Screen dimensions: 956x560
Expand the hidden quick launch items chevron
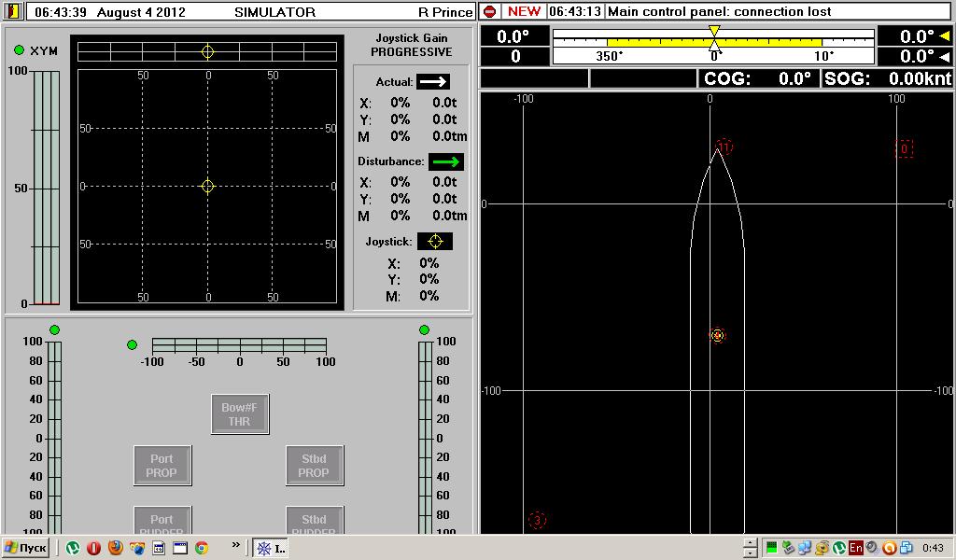coord(236,545)
